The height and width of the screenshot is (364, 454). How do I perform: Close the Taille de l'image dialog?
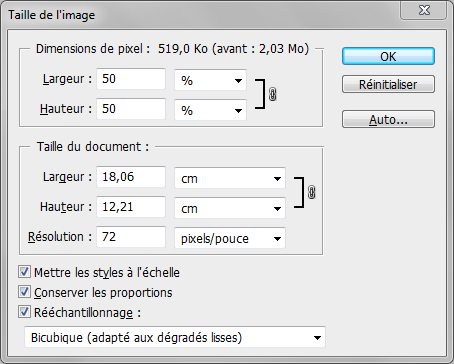point(424,10)
